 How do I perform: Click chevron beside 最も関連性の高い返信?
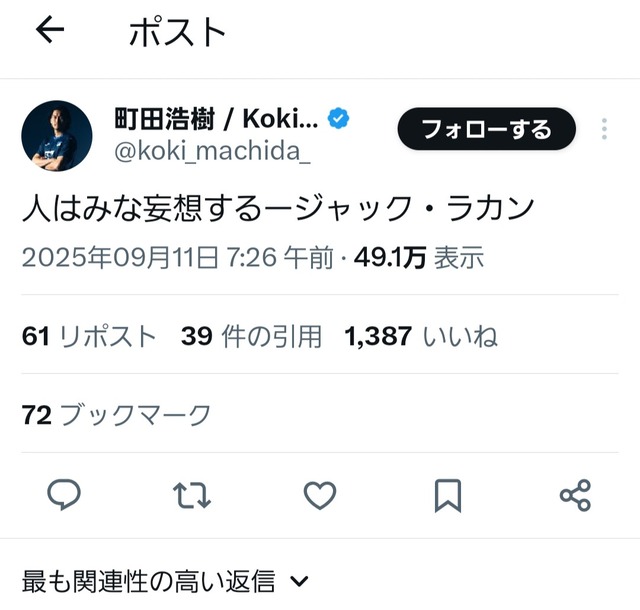(x=300, y=581)
